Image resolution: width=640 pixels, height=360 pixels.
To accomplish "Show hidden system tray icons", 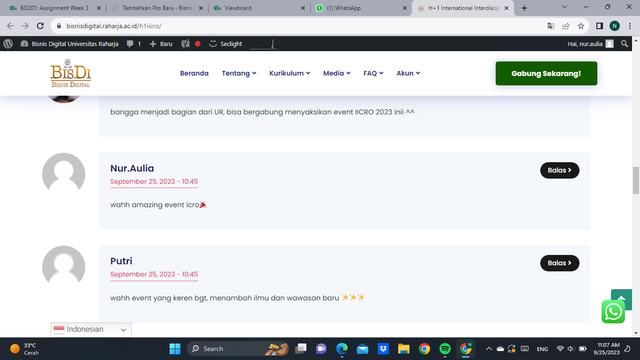I will [x=489, y=349].
